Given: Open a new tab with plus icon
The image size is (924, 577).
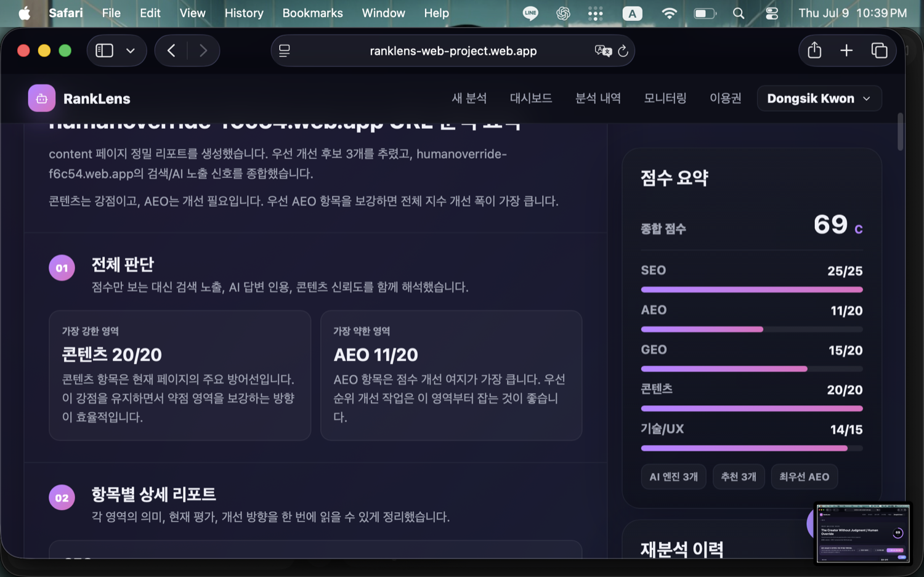Looking at the screenshot, I should click(846, 50).
